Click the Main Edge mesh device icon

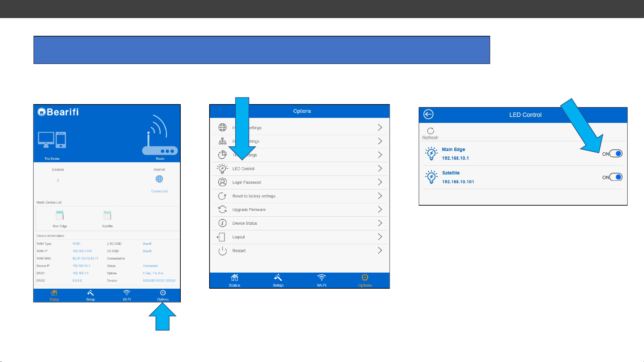[x=60, y=215]
